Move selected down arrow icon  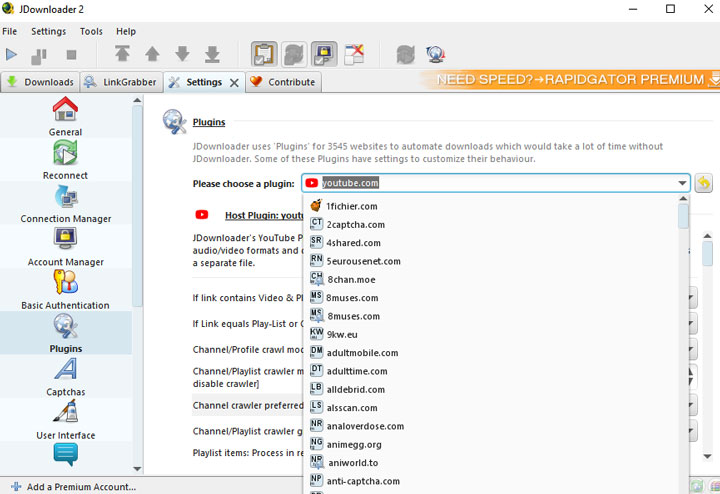click(182, 54)
